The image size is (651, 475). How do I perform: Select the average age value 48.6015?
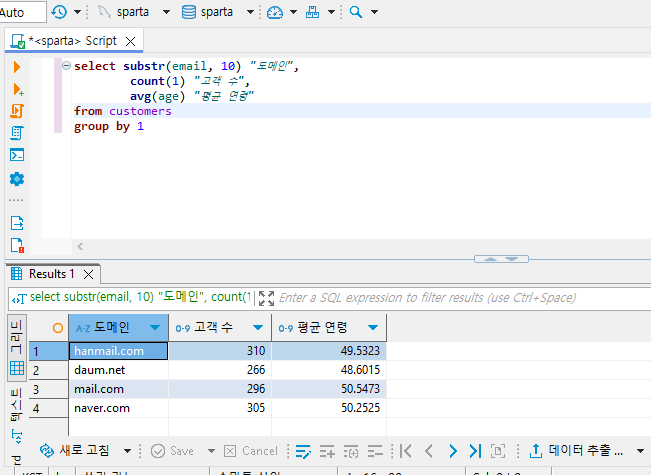coord(329,370)
